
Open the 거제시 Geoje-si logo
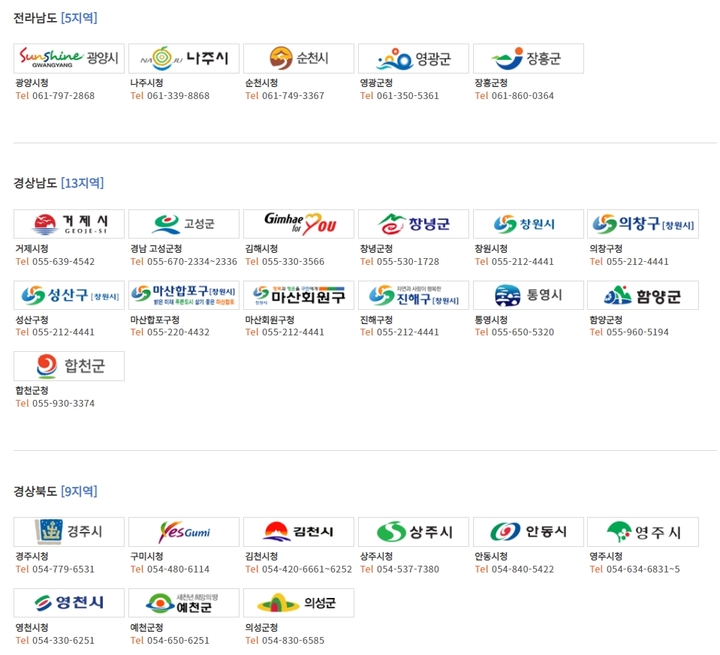(69, 224)
